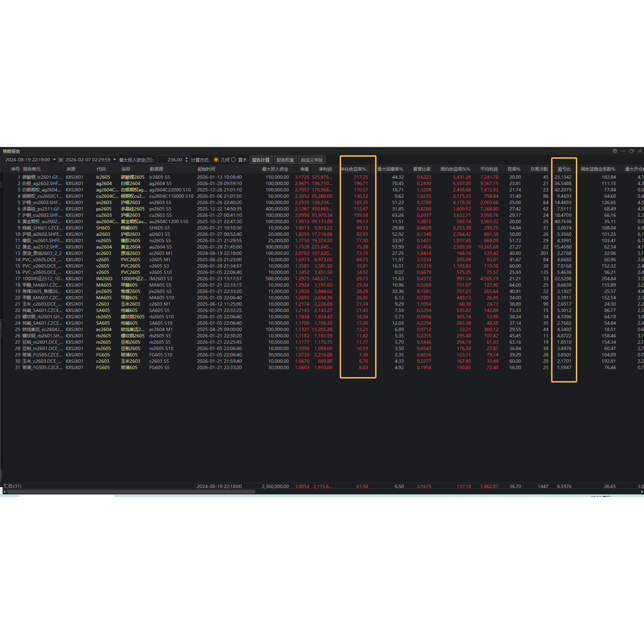Click the horizontal scrollbar thumb
Image resolution: width=644 pixels, height=644 pixels.
[131, 492]
